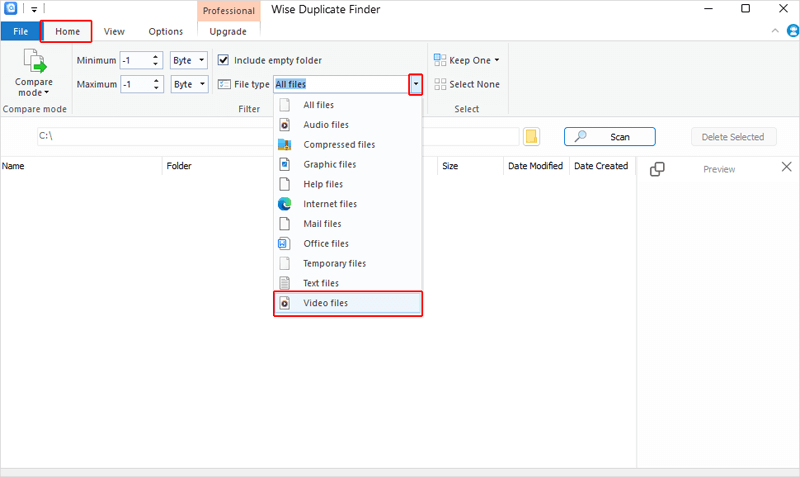The height and width of the screenshot is (477, 800).
Task: Toggle the File type filter checkbox icon
Action: click(x=224, y=84)
